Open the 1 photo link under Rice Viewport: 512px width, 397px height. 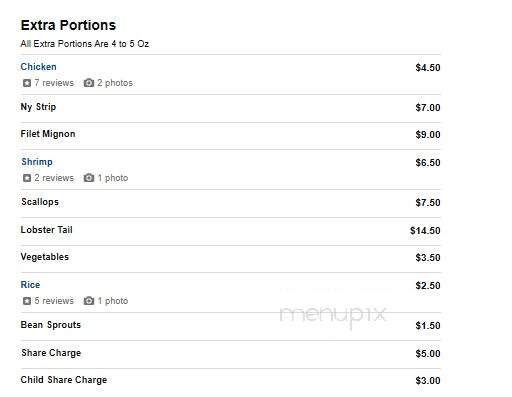click(113, 301)
